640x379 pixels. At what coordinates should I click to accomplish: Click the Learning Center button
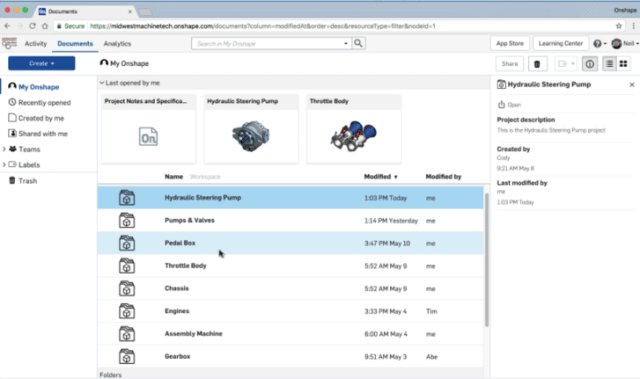point(561,43)
